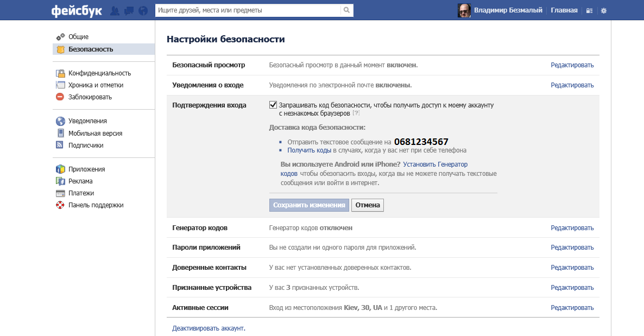Click the profile photo of Владимир Безмалый
Image resolution: width=644 pixels, height=336 pixels.
464,10
